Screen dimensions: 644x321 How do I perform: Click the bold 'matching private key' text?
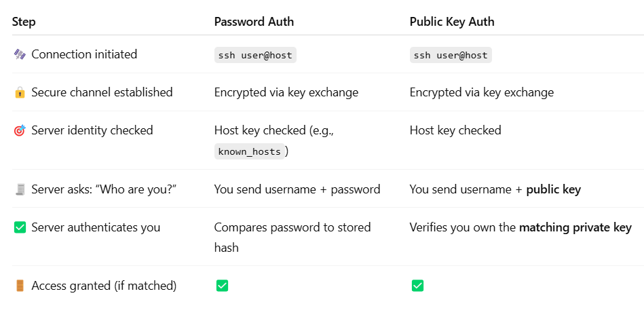pos(575,227)
